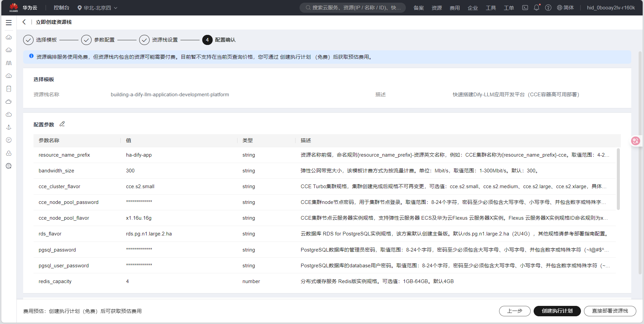Click the number type cell for redis_capacity
Screen dimensions: 644x324
[x=251, y=281]
